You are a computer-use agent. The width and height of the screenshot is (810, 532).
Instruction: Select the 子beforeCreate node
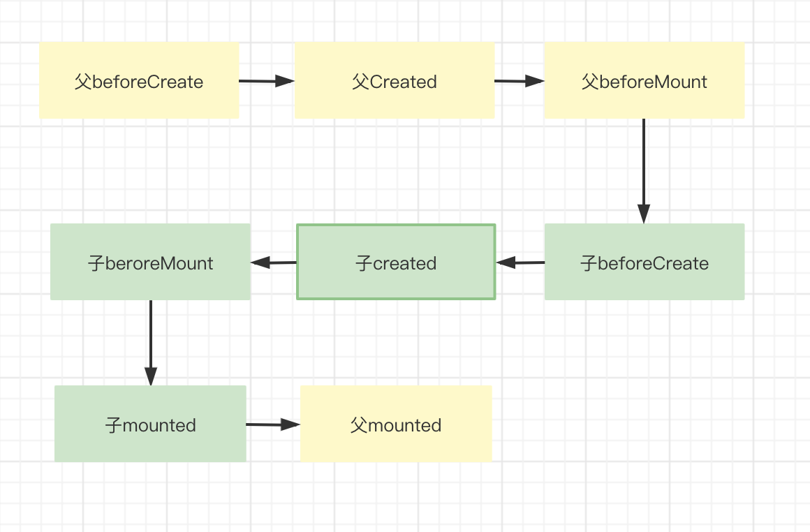pos(645,262)
